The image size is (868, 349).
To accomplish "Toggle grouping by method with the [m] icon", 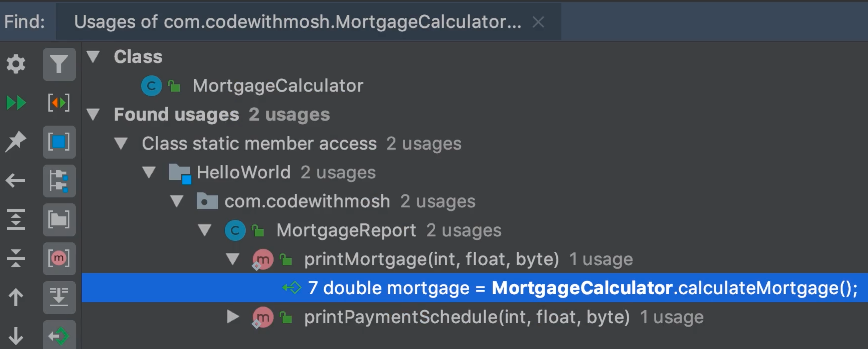I will pyautogui.click(x=59, y=259).
